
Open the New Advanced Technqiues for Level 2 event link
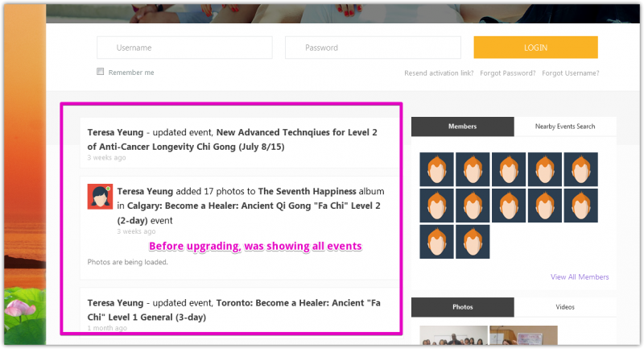[232, 139]
